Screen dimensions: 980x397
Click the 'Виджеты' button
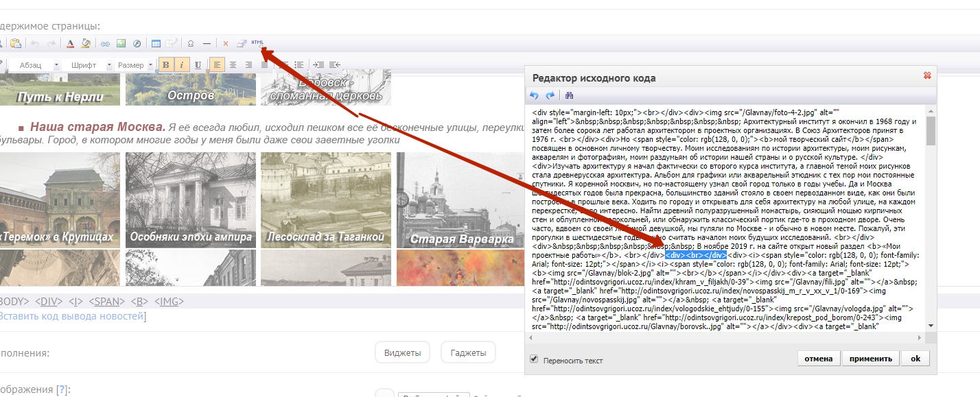coord(402,352)
